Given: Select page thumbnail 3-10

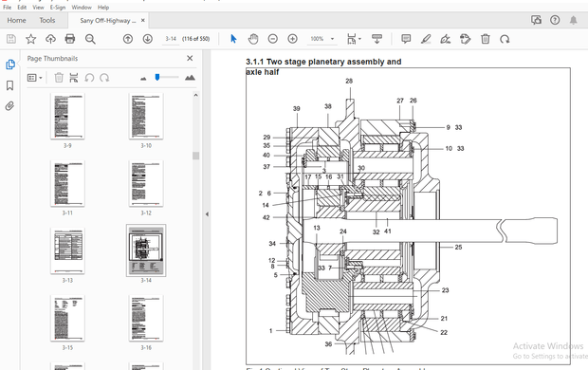Looking at the screenshot, I should (146, 116).
